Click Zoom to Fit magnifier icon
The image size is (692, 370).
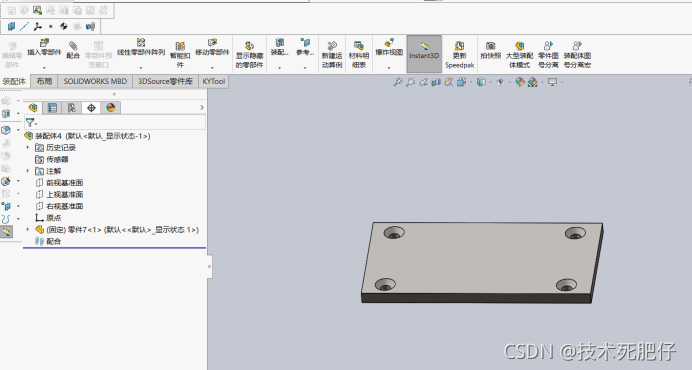[x=398, y=82]
